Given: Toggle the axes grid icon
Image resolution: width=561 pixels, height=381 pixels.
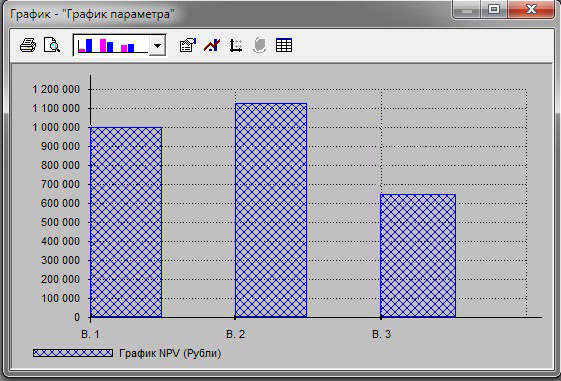Looking at the screenshot, I should (x=236, y=45).
